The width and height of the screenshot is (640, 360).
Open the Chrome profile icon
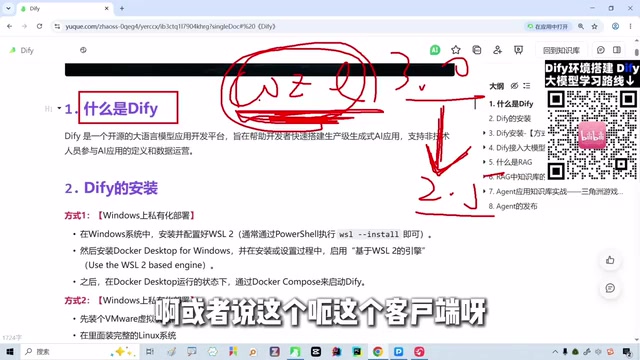[x=615, y=26]
